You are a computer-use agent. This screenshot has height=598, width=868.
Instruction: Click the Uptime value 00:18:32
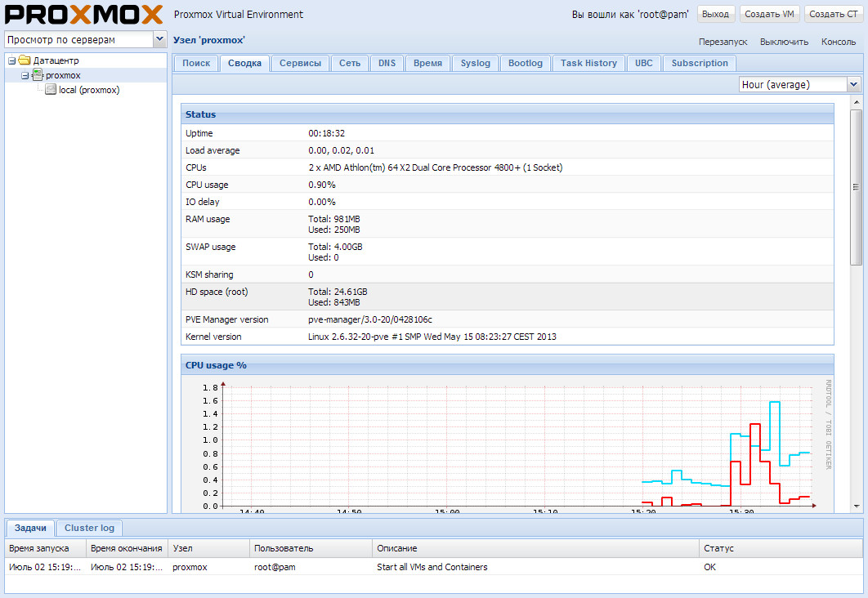pos(327,133)
